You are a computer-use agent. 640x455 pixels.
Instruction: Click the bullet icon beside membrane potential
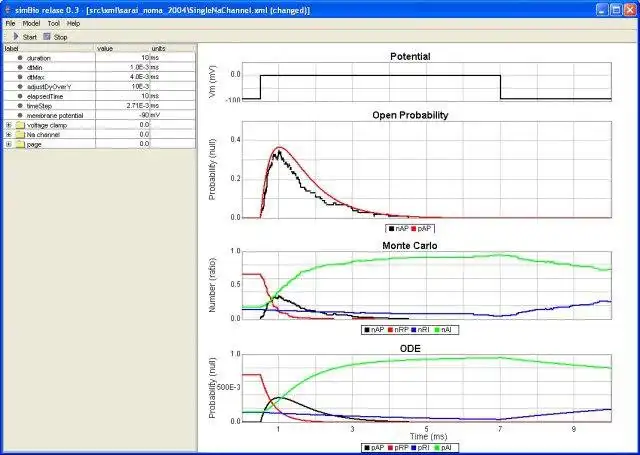(x=20, y=115)
